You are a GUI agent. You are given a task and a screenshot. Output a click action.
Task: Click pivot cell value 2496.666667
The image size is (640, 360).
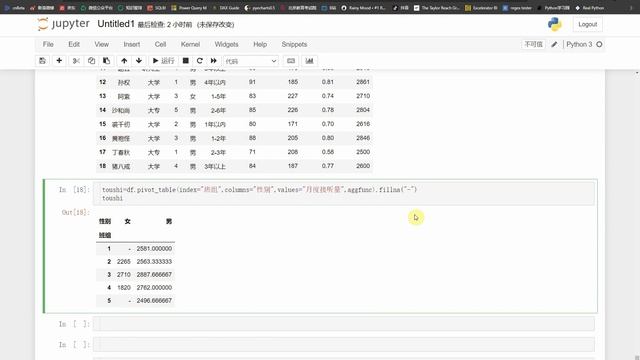(x=154, y=301)
